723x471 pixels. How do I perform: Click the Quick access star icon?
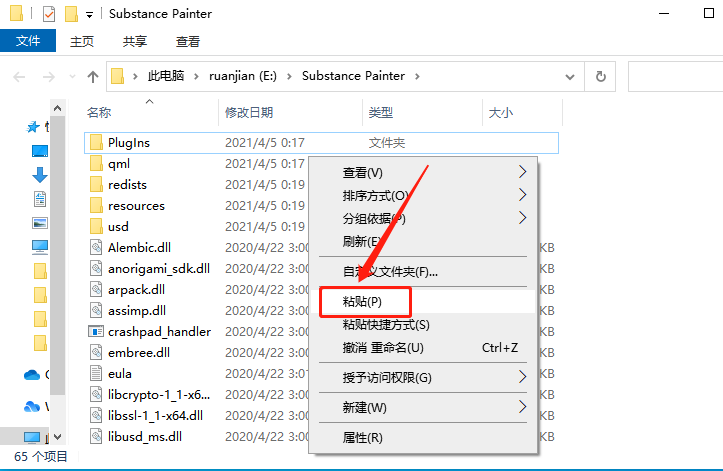point(33,127)
